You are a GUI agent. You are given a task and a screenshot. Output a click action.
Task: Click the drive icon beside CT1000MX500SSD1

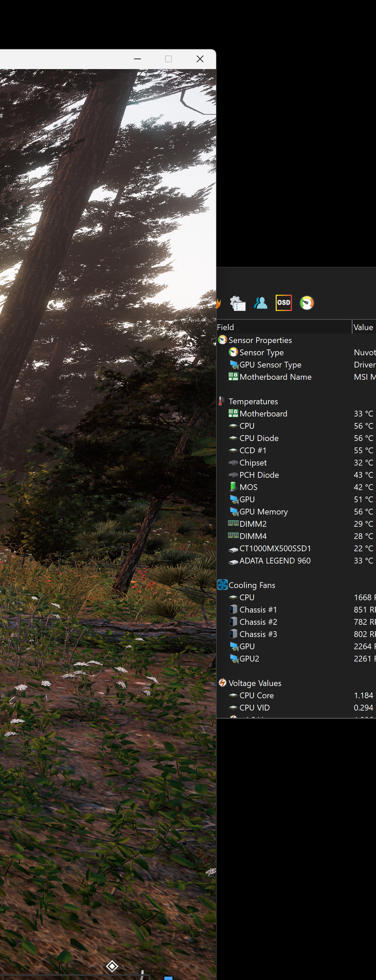tap(233, 549)
